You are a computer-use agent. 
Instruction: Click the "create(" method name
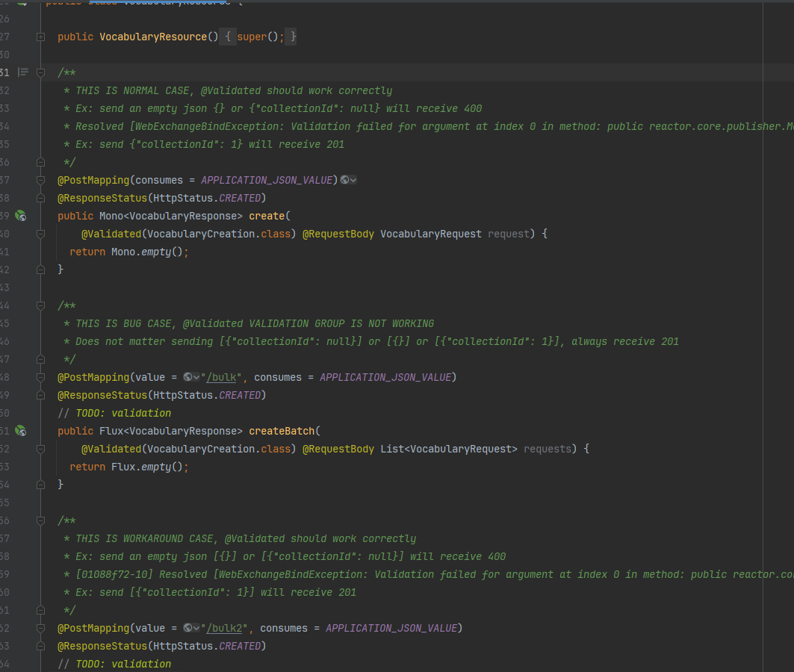point(270,216)
